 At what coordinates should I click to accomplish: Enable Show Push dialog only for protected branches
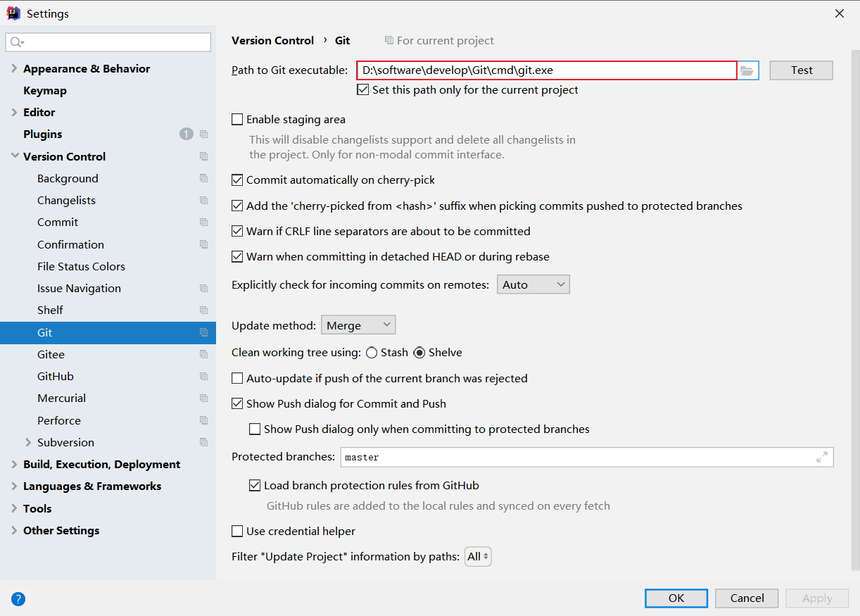255,429
